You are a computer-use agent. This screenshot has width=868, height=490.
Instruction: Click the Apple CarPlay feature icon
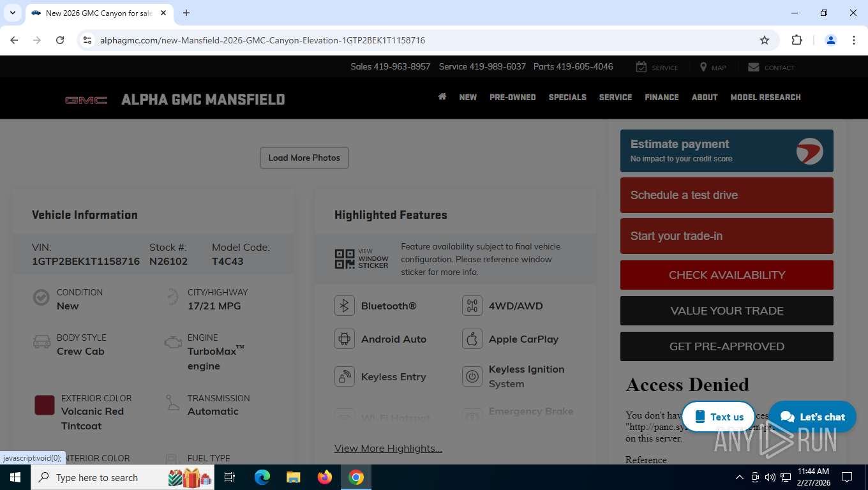(472, 339)
